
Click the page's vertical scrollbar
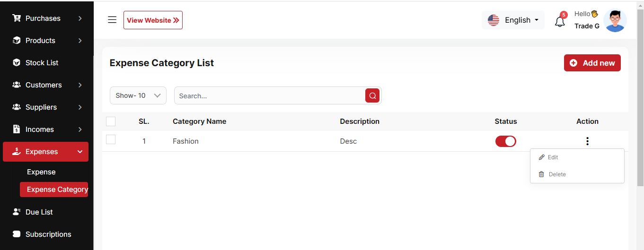[640, 95]
